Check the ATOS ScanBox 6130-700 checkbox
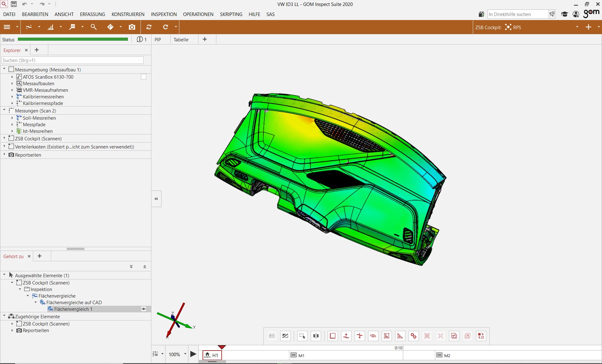Screen dimensions: 602x364 click(144, 77)
